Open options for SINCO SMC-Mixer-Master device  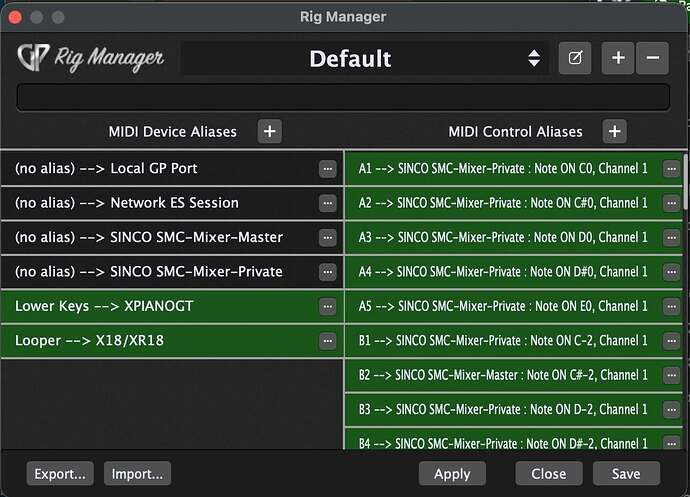327,237
